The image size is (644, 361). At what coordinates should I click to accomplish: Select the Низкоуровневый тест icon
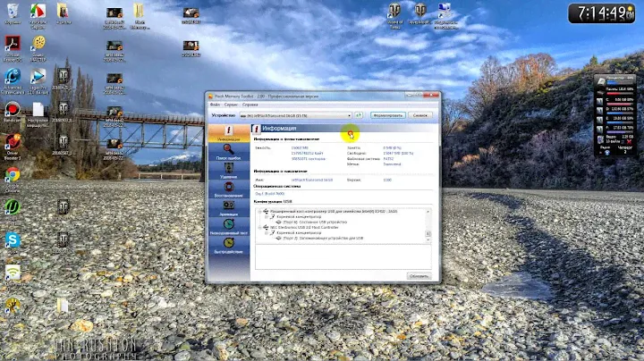pyautogui.click(x=228, y=227)
